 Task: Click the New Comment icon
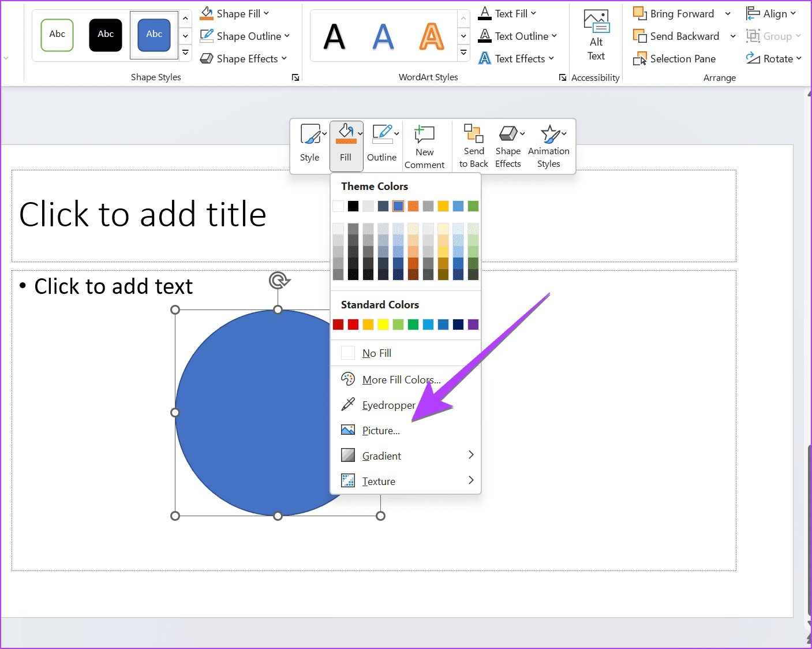424,147
